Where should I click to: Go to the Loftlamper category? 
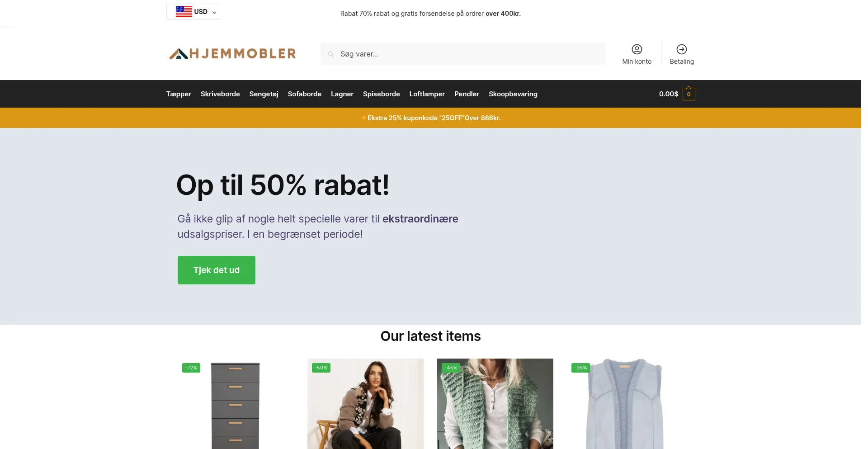pos(427,94)
